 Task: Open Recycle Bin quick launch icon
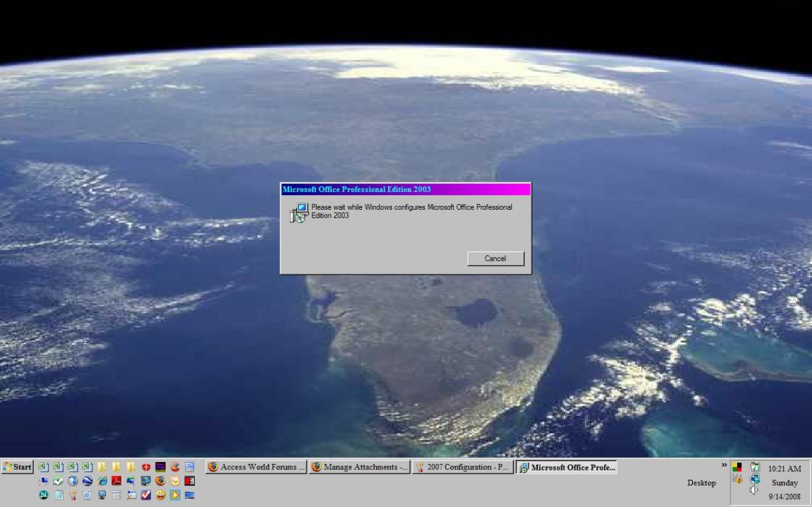pyautogui.click(x=87, y=495)
